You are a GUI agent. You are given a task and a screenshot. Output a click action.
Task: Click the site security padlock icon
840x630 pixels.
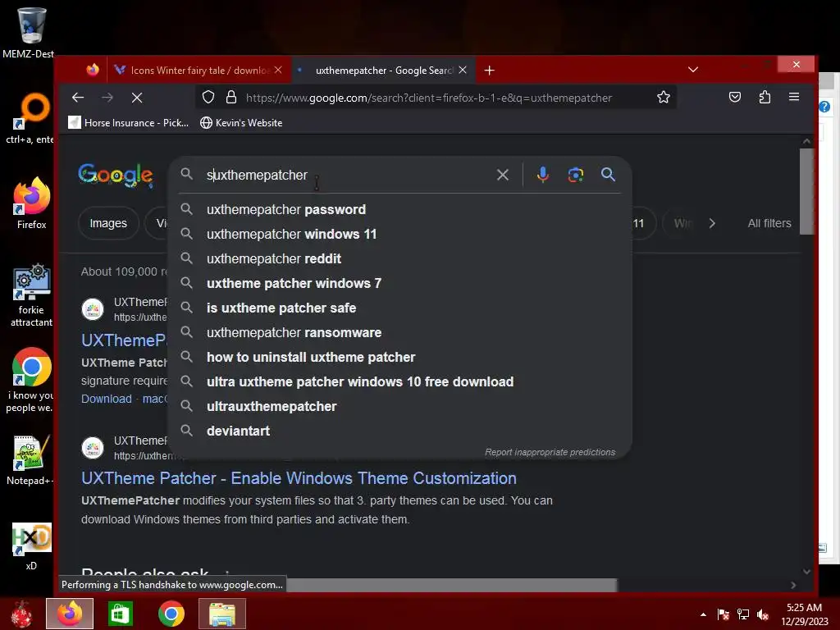(231, 97)
